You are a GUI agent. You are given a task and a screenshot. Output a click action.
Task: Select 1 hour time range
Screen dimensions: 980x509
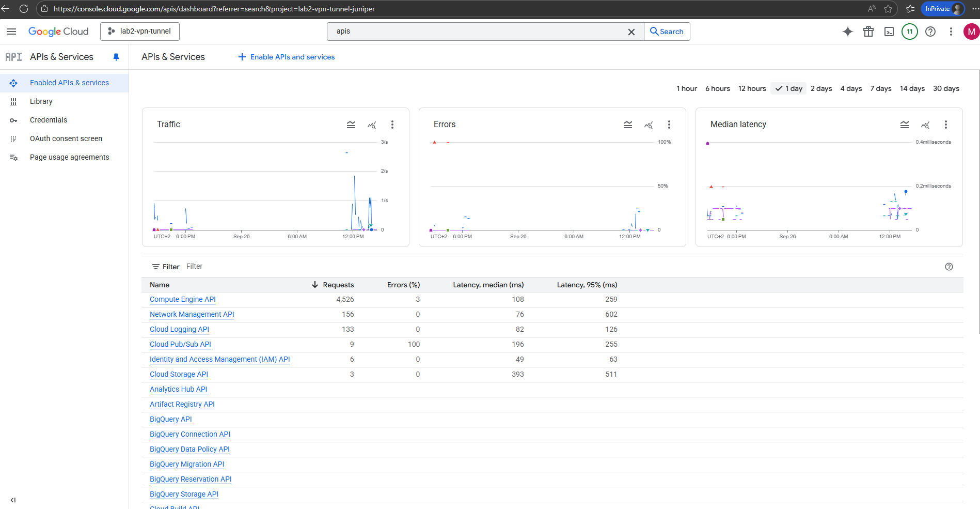[687, 88]
